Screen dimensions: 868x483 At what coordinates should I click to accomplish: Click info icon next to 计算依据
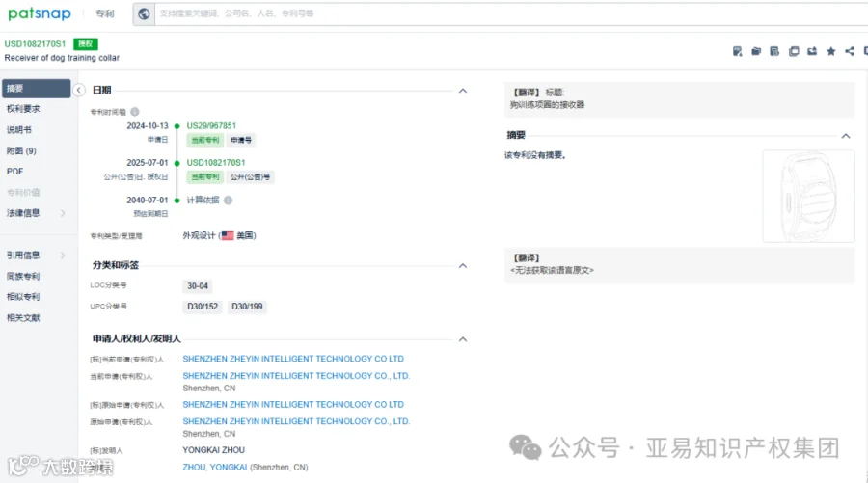coord(228,201)
